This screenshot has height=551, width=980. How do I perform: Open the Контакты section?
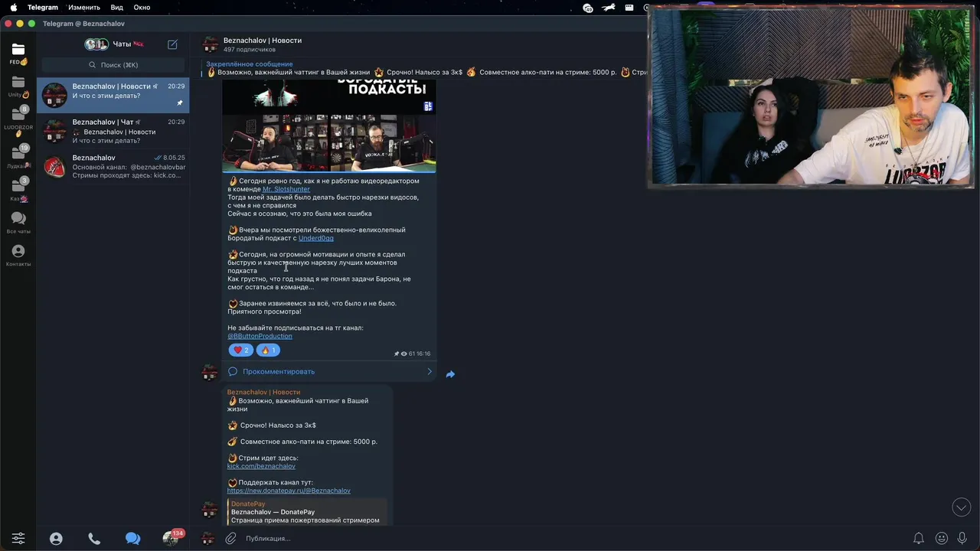(x=18, y=256)
